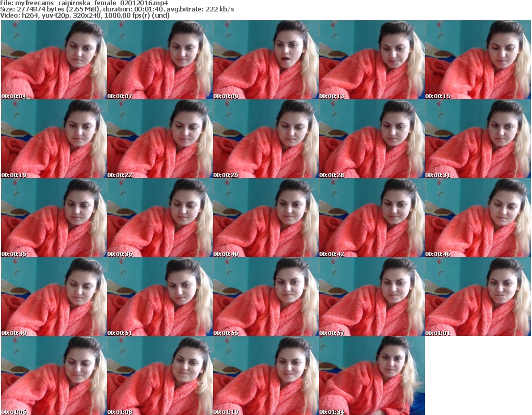This screenshot has width=532, height=415.
Task: Pick the frame stamped 00:00:19
Action: click(54, 139)
